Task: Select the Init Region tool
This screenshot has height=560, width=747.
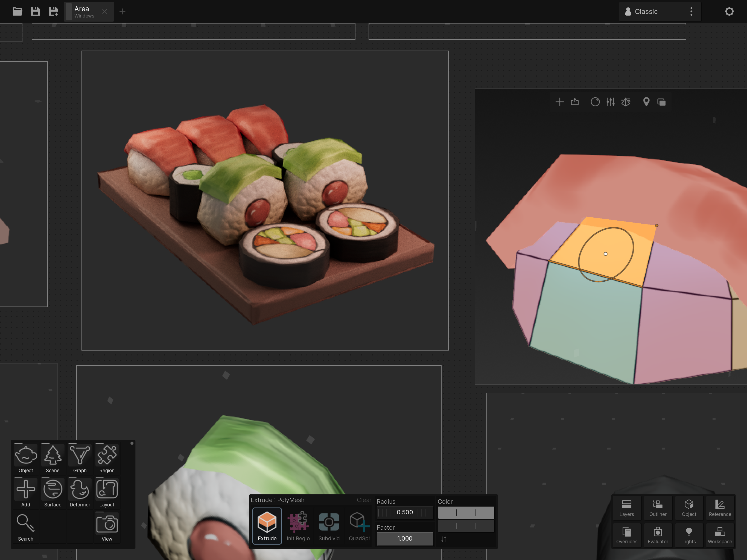Action: (x=298, y=526)
